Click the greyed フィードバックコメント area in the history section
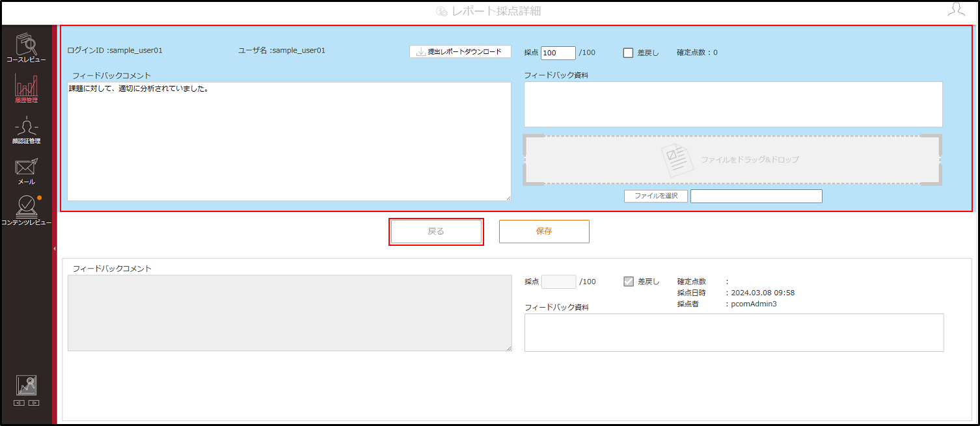Image resolution: width=980 pixels, height=426 pixels. 290,313
